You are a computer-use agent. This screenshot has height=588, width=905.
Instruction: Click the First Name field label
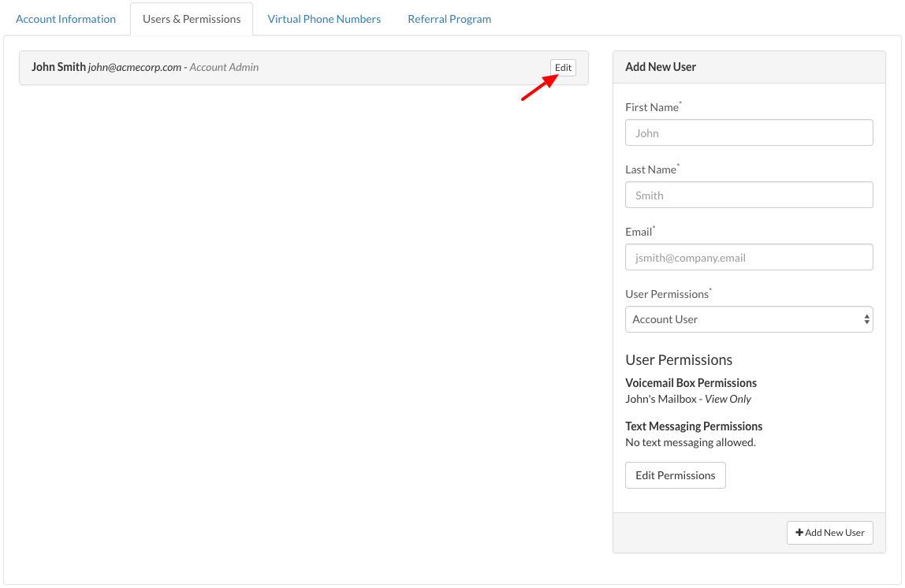(x=651, y=107)
